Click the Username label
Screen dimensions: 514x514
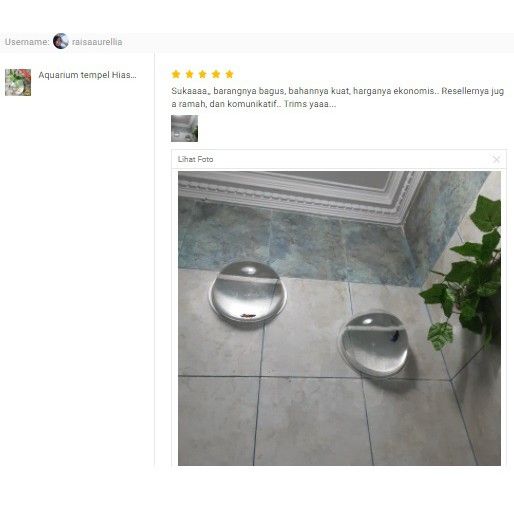click(27, 42)
